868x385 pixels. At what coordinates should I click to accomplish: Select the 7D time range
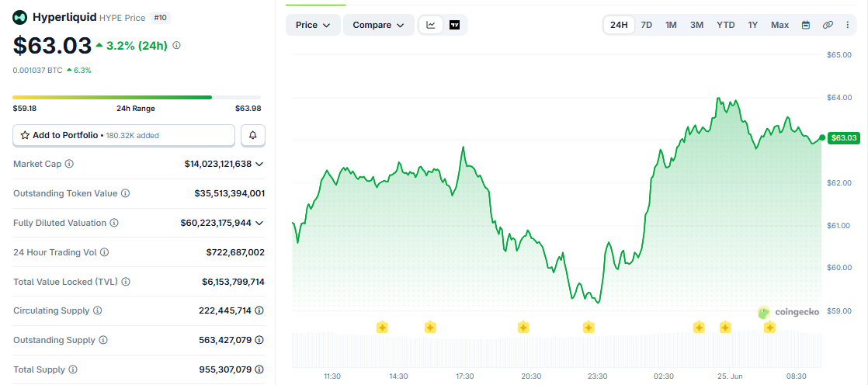pyautogui.click(x=646, y=25)
